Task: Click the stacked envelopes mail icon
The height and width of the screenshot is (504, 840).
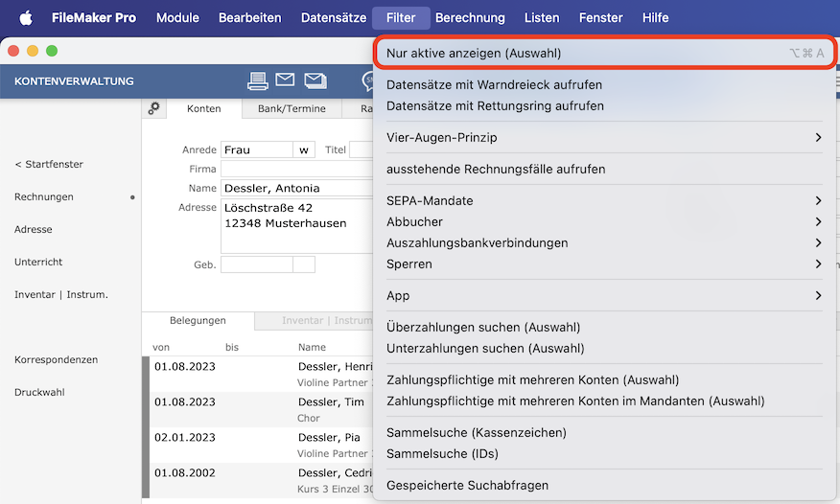Action: pyautogui.click(x=315, y=80)
